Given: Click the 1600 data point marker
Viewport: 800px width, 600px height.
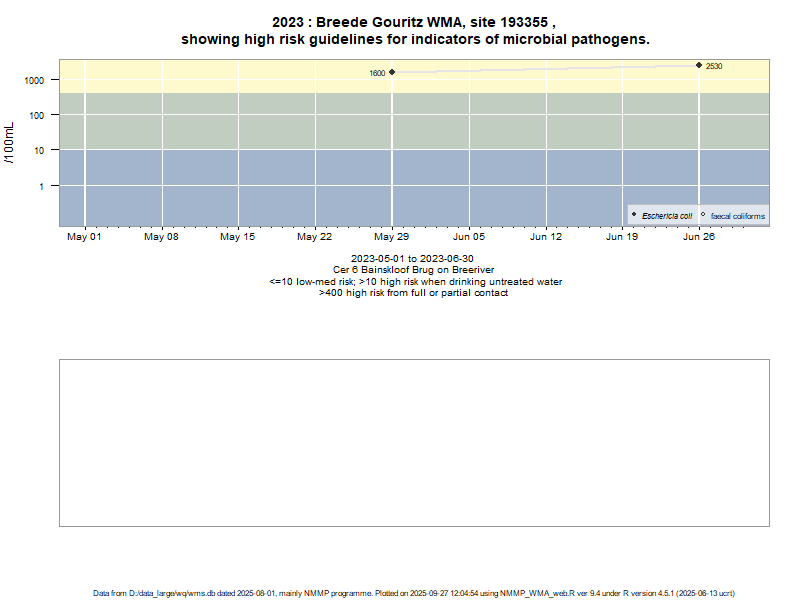Looking at the screenshot, I should point(392,72).
